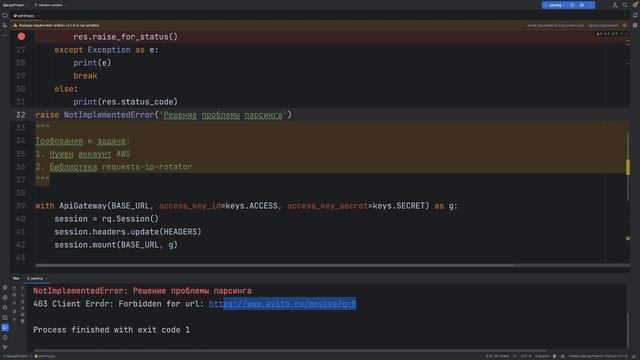Open 4 spaces indent selector in status bar
Image resolution: width=640 pixels, height=360 pixels.
pos(542,356)
